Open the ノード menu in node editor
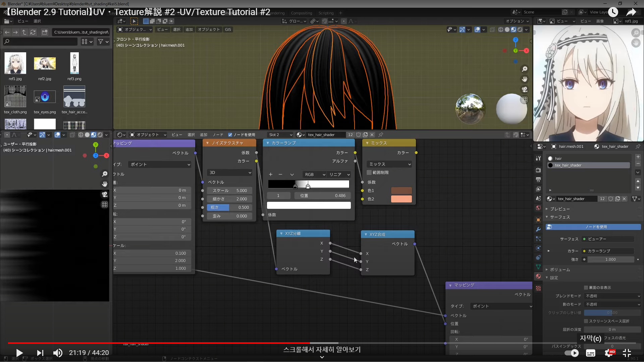Viewport: 644px width, 362px height. pyautogui.click(x=218, y=135)
